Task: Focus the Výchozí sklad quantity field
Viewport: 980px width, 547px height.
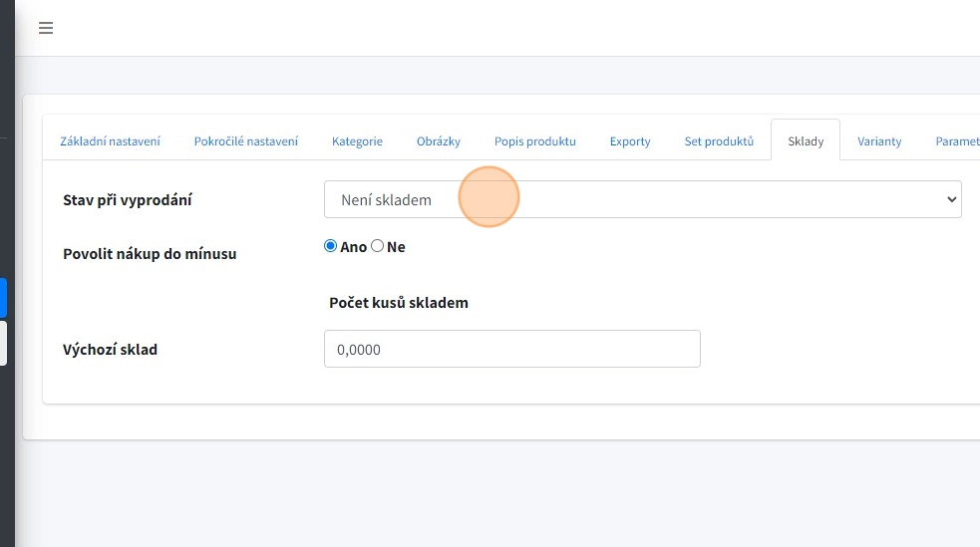Action: [x=511, y=350]
